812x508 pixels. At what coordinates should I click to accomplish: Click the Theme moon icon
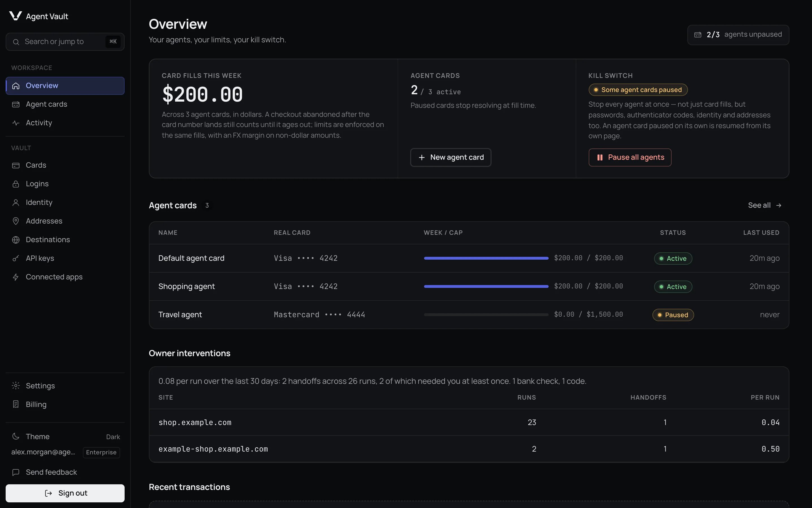tap(16, 436)
